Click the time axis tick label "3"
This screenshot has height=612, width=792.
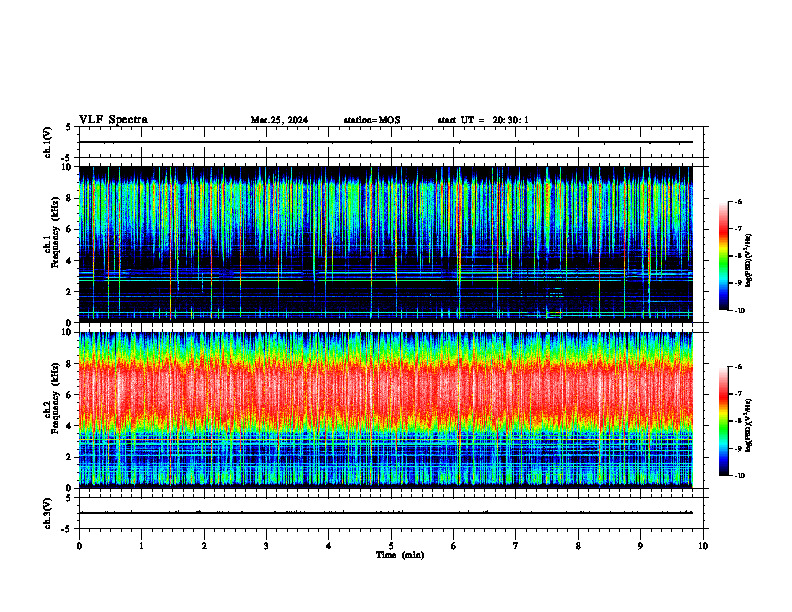tap(266, 546)
